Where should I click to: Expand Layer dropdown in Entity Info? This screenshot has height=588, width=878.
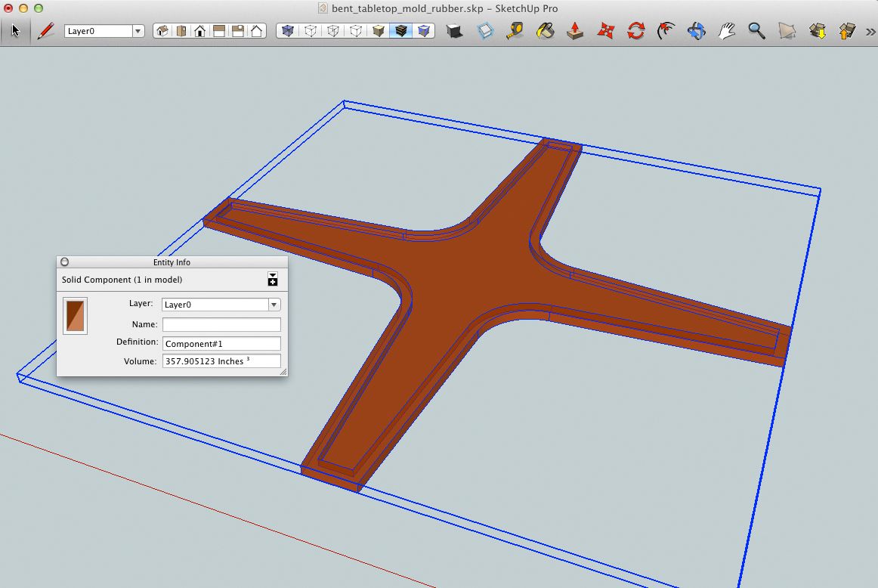tap(274, 305)
